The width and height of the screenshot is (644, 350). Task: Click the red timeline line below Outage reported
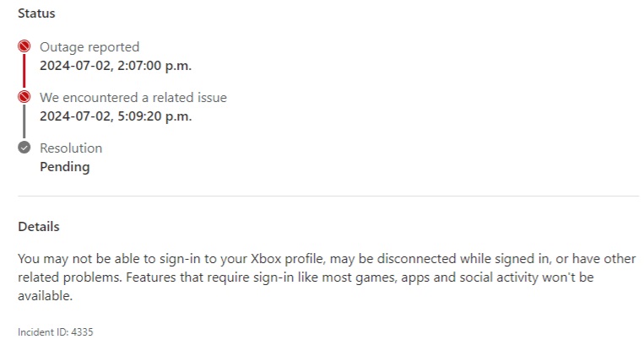point(24,73)
